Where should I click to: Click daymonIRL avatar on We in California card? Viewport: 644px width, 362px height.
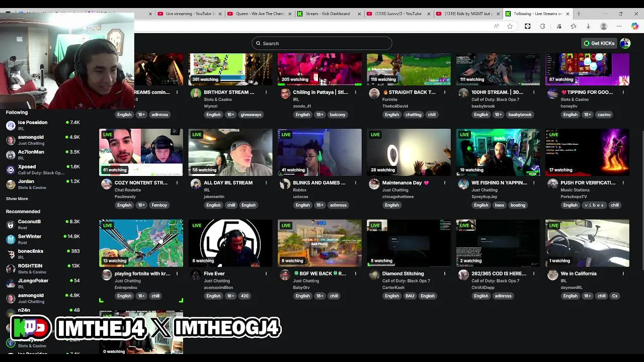point(552,275)
